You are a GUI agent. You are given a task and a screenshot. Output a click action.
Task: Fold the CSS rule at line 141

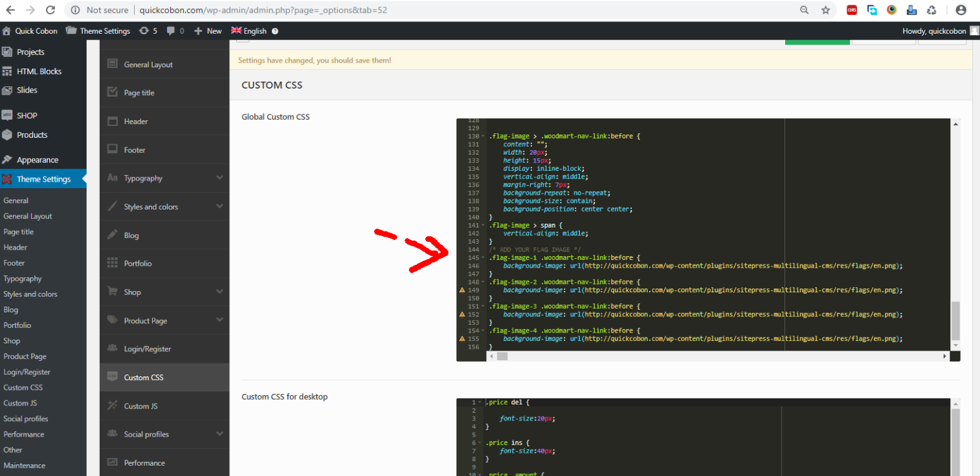pos(483,226)
